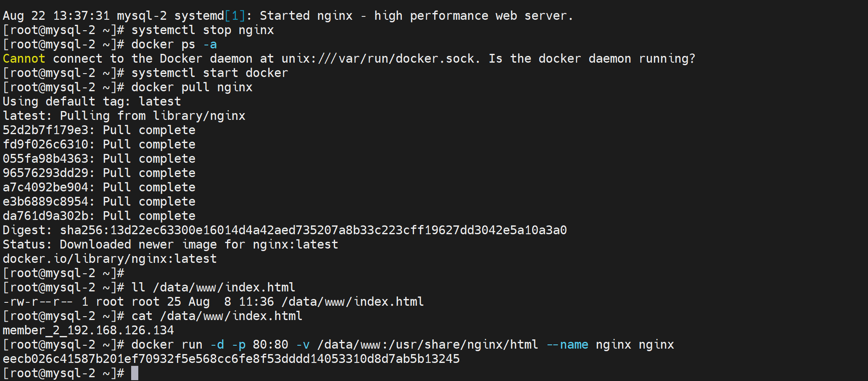Click the "[1]" PID in the systemd line

pos(235,16)
